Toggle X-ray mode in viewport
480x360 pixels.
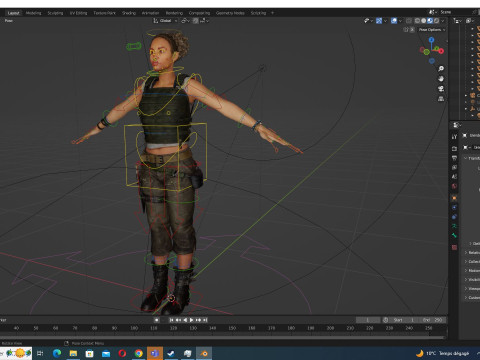tap(409, 21)
